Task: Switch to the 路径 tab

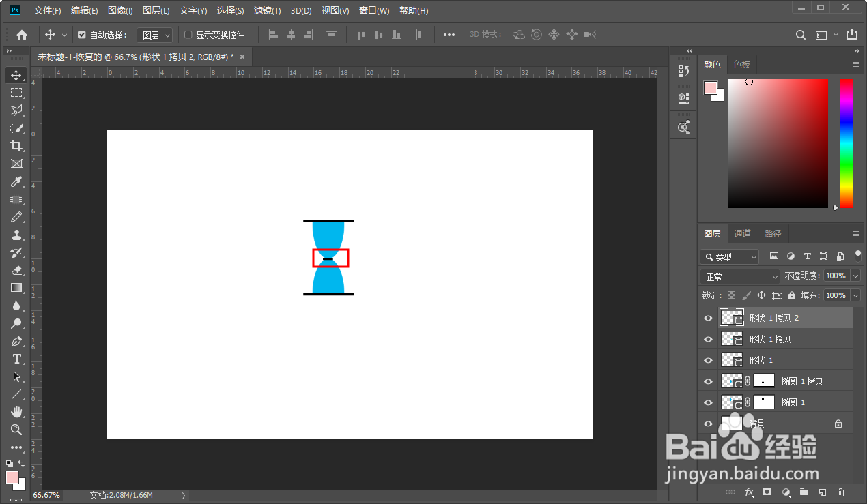Action: [773, 233]
